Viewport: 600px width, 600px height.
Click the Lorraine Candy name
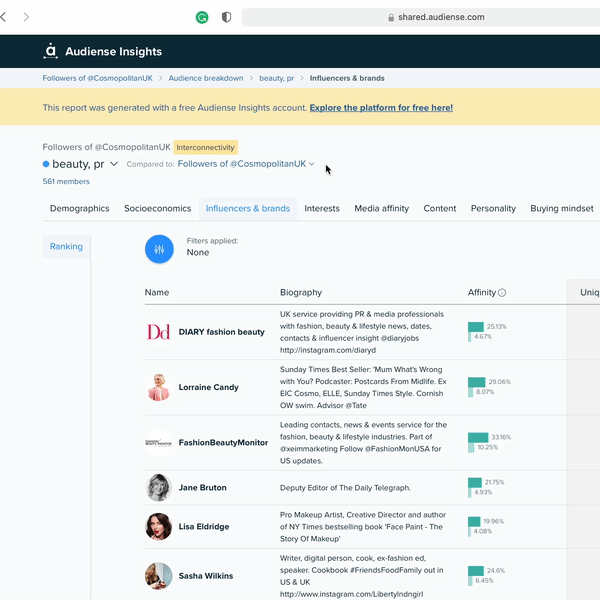coord(209,387)
